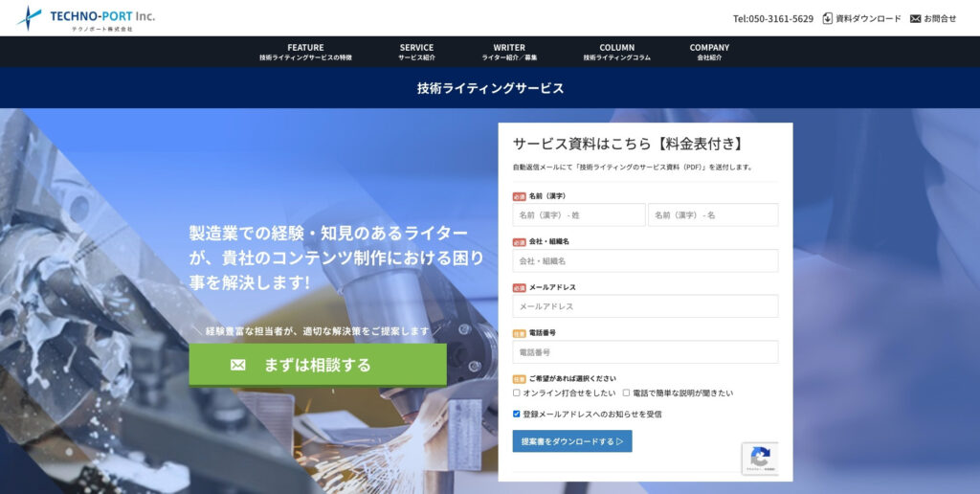Open the WRITER menu item
This screenshot has height=494, width=980.
click(x=509, y=52)
